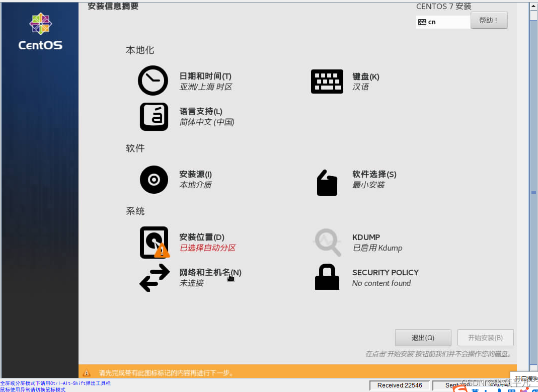Click the No content found text
This screenshot has height=392, width=538.
coord(381,283)
